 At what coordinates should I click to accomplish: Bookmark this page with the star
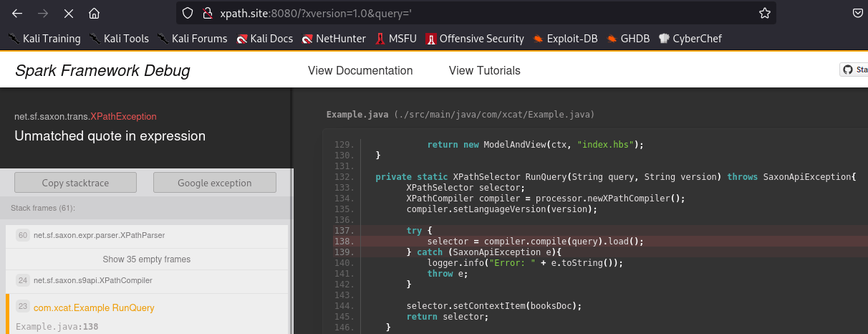(765, 13)
